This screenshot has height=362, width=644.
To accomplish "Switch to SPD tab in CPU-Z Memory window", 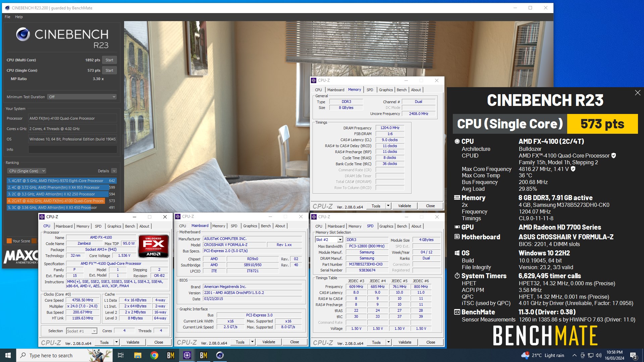I will 370,90.
